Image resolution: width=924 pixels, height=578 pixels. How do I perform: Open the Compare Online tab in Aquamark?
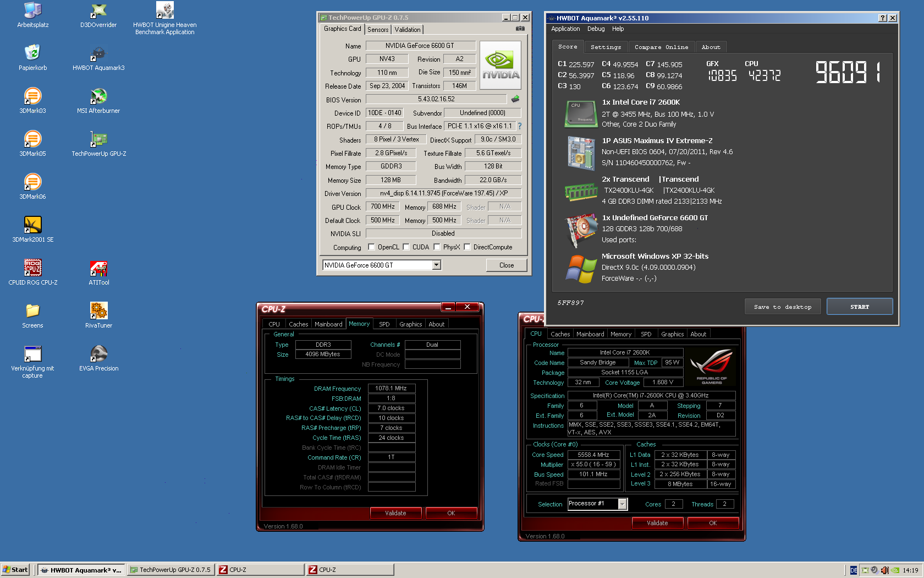pyautogui.click(x=661, y=47)
